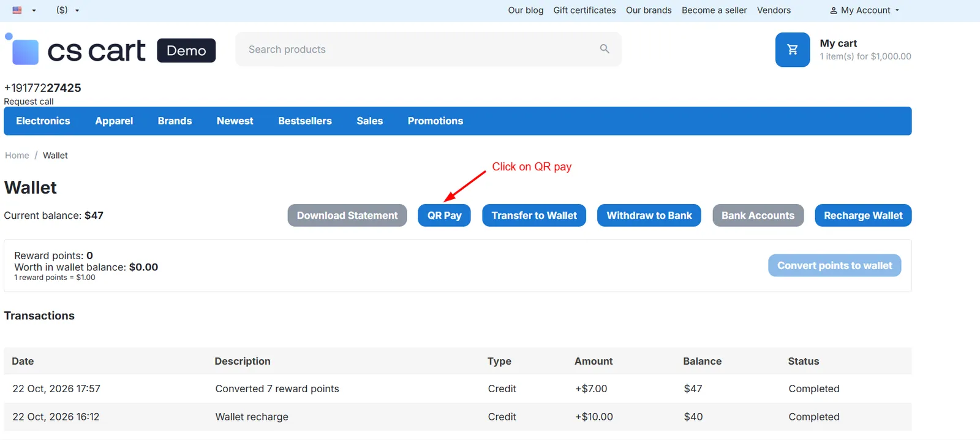The image size is (980, 440).
Task: Select the Newest menu item
Action: pyautogui.click(x=235, y=121)
